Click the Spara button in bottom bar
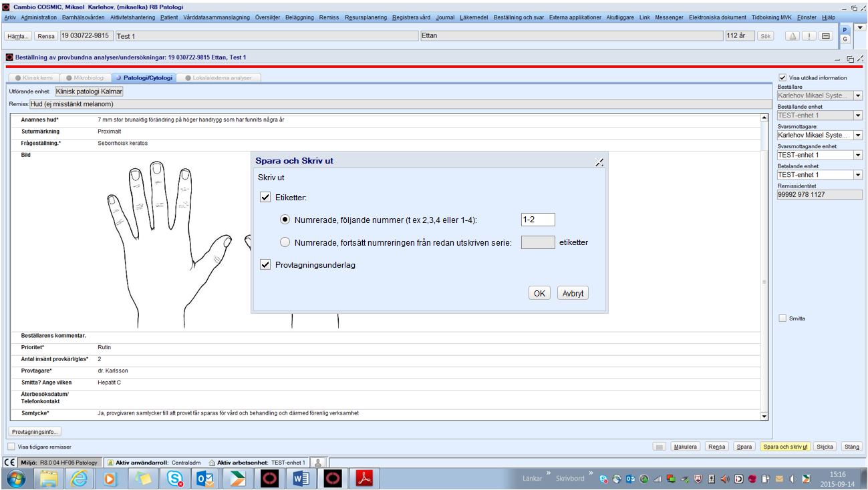Image resolution: width=868 pixels, height=490 pixels. pyautogui.click(x=744, y=447)
